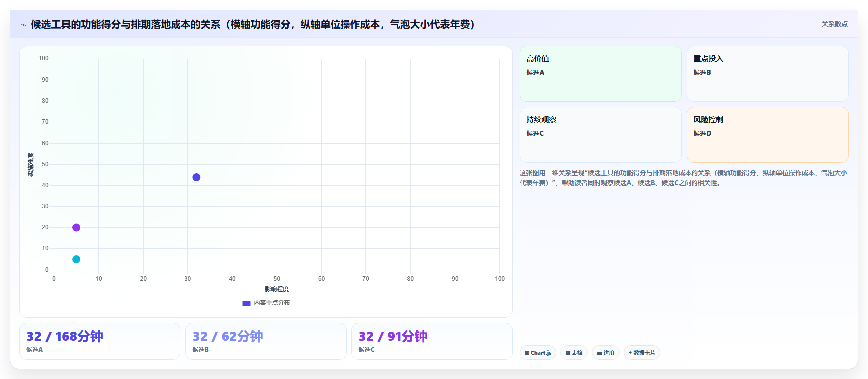The width and height of the screenshot is (868, 379).
Task: Click the icon in Chart.js tag
Action: [x=527, y=353]
